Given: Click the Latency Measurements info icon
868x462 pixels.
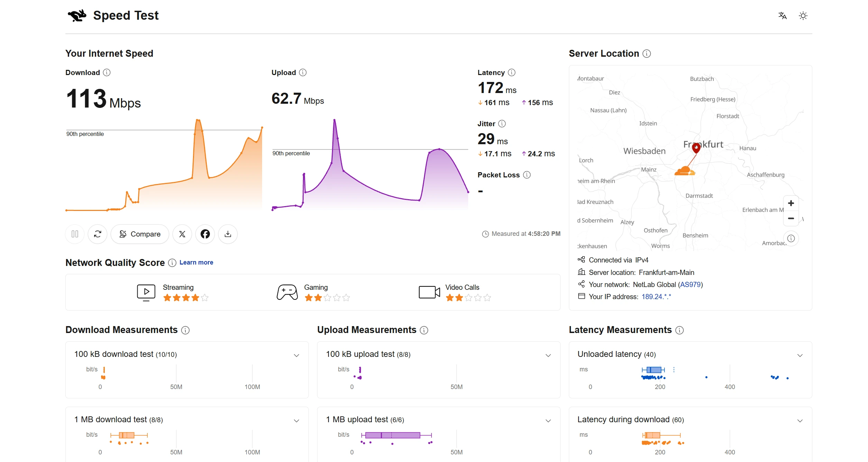Looking at the screenshot, I should pyautogui.click(x=680, y=330).
